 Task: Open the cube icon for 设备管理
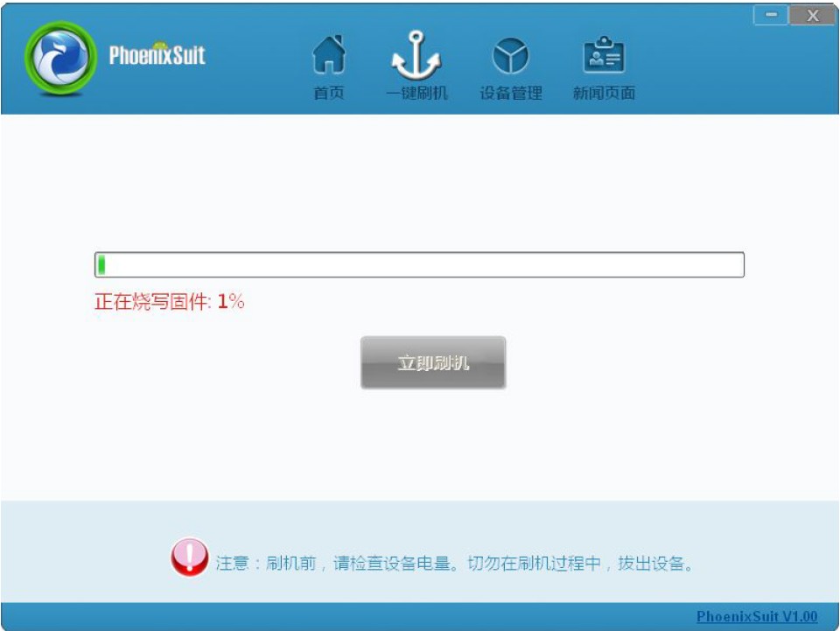[x=510, y=55]
